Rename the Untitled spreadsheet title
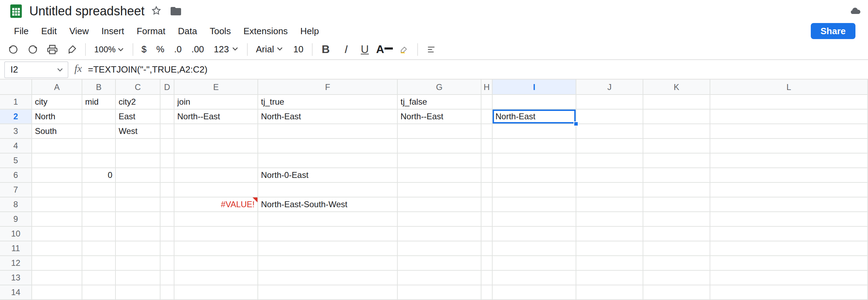Image resolution: width=868 pixels, height=300 pixels. click(x=87, y=11)
